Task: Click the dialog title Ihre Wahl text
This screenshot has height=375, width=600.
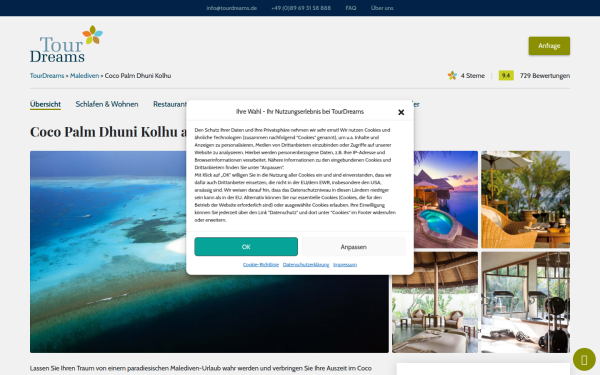Action: click(300, 112)
